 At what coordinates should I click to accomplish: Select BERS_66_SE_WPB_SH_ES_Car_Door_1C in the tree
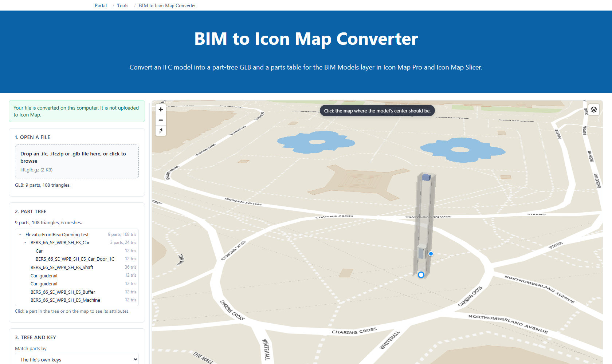(x=75, y=259)
